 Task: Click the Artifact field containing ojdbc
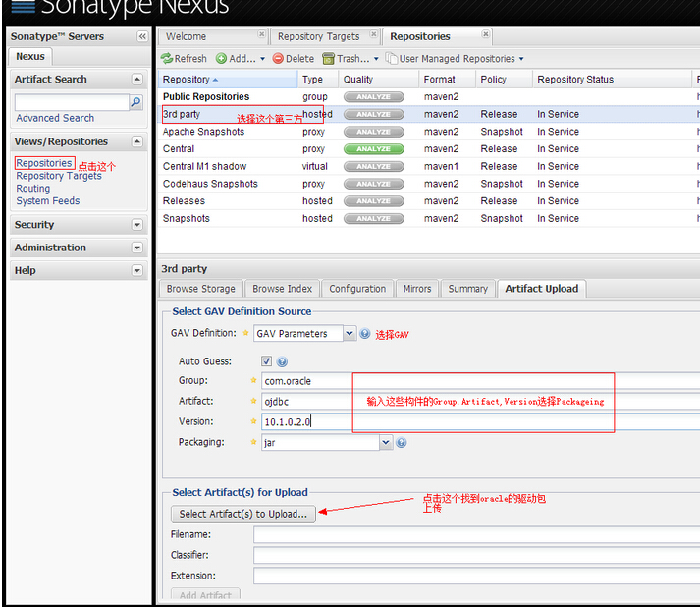(x=480, y=402)
